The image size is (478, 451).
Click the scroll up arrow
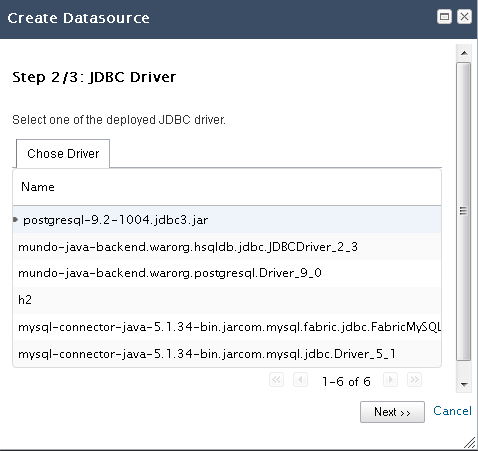coord(464,53)
